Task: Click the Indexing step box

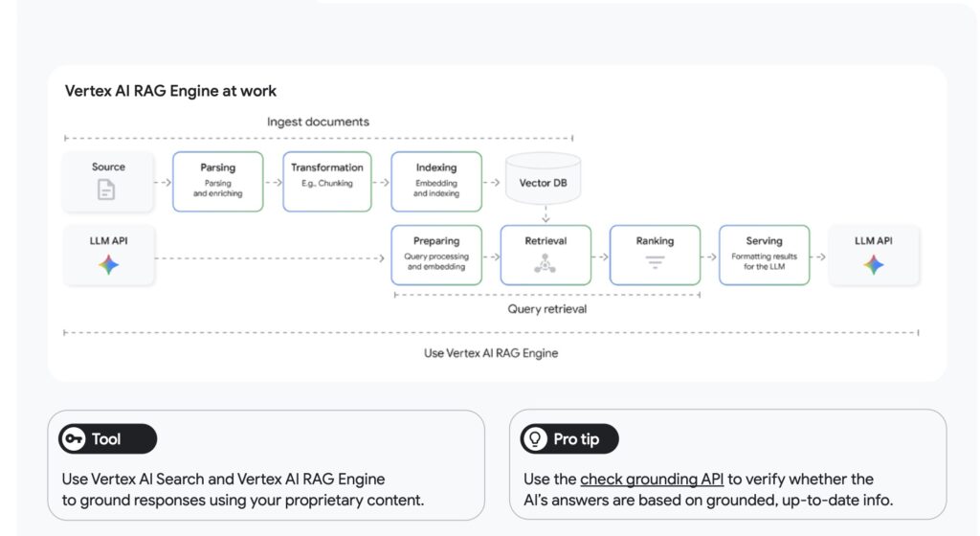Action: click(435, 181)
